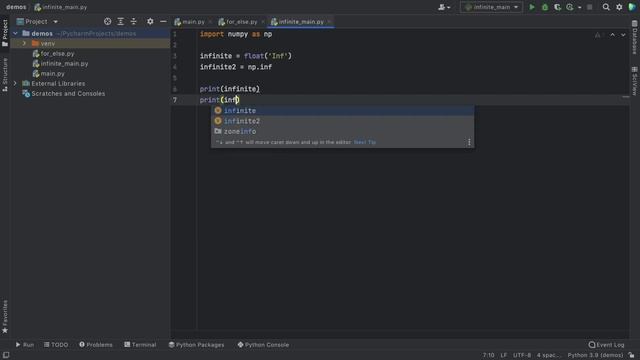Open Project panel options gear
Image resolution: width=640 pixels, height=360 pixels.
(x=150, y=22)
